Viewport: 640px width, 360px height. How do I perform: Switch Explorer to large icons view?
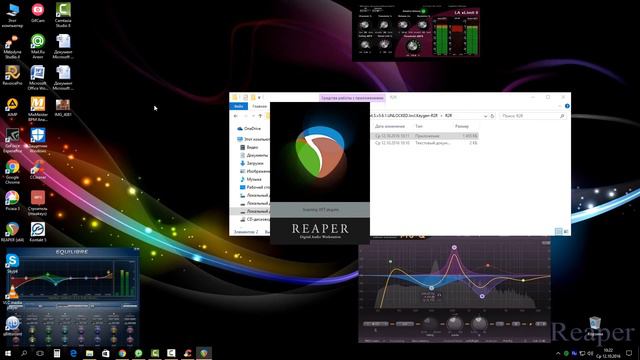click(x=566, y=231)
